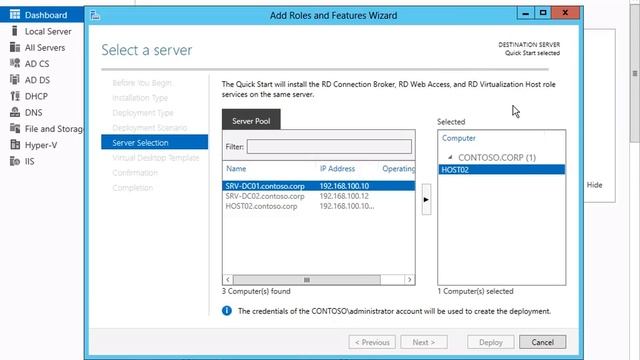Go to the Confirmation step
Image resolution: width=640 pixels, height=360 pixels.
(x=135, y=173)
